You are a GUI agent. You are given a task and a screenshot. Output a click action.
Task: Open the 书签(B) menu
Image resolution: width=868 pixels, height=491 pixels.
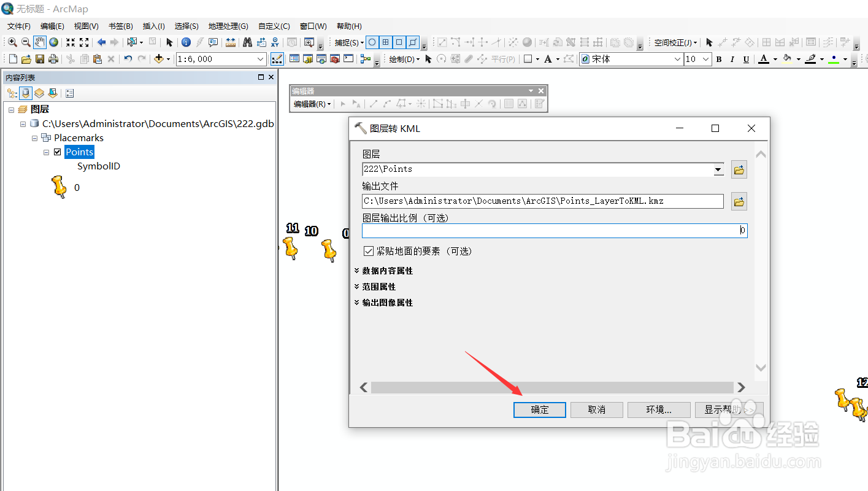(120, 26)
